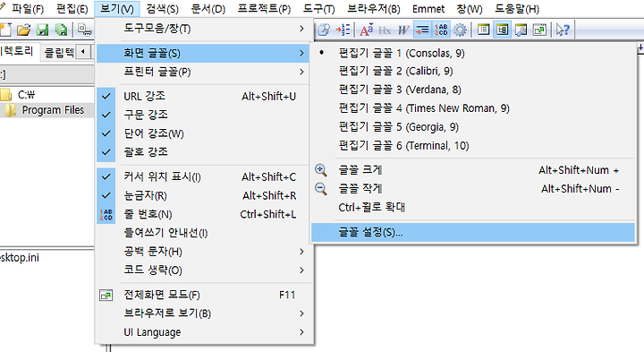The height and width of the screenshot is (352, 644).
Task: Select 편집기 글꼴 6 (Terminal, 10)
Action: [473, 146]
